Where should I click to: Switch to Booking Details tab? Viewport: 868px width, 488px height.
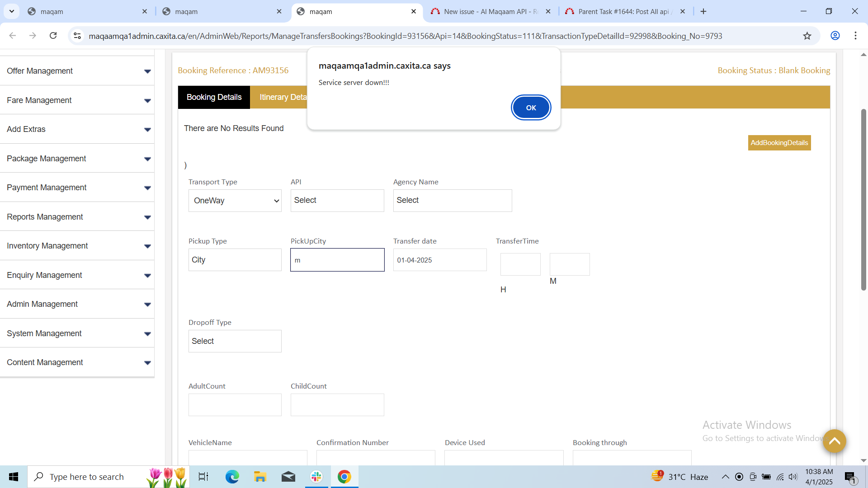214,97
